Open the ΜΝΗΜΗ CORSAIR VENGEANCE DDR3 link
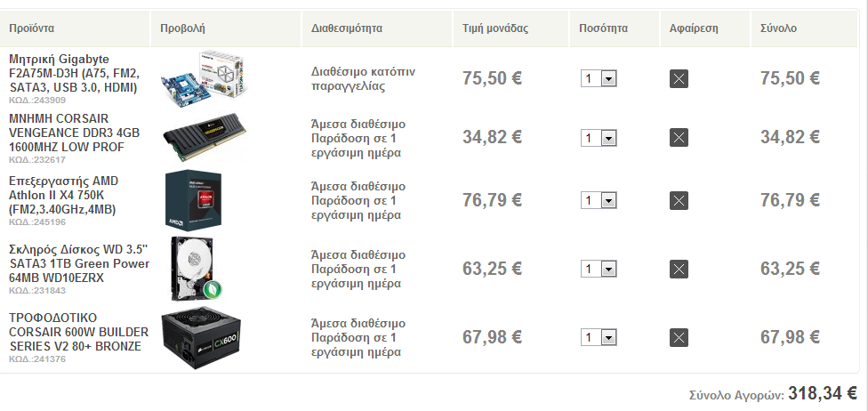This screenshot has height=411, width=868. (x=74, y=133)
